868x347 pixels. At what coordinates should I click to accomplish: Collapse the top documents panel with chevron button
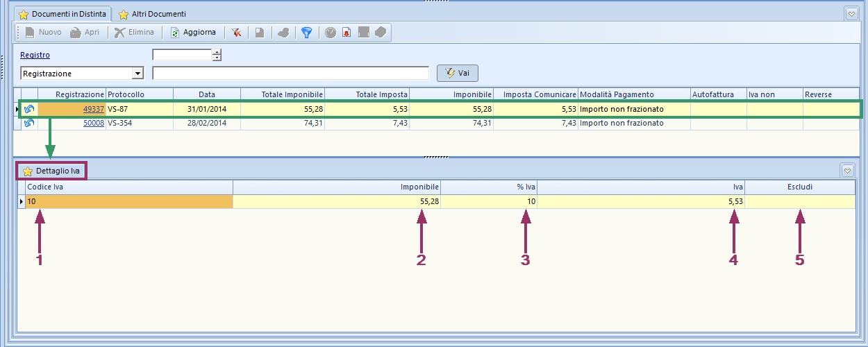pos(851,13)
